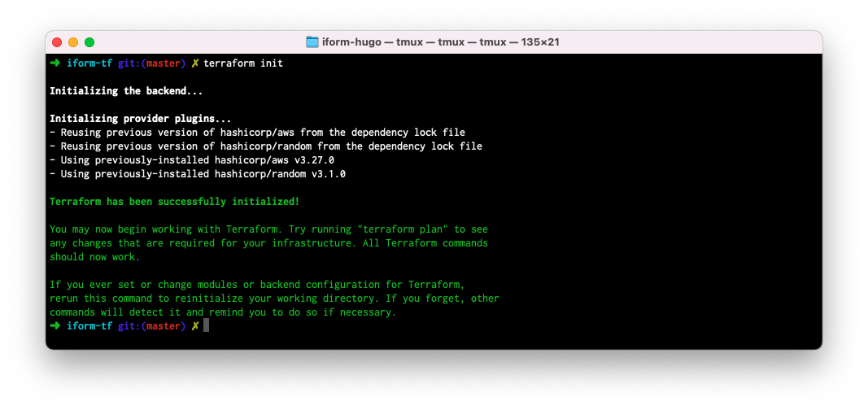Click the 'terraform init' command text
868x410 pixels.
pyautogui.click(x=243, y=63)
